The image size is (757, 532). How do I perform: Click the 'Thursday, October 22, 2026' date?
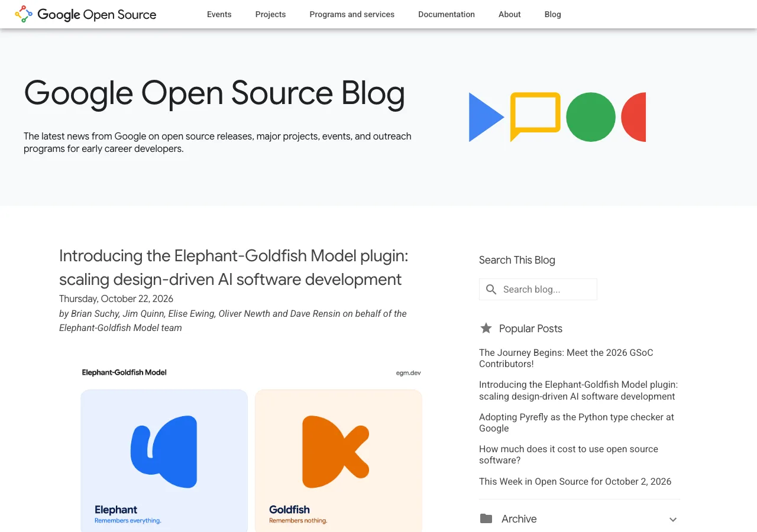(116, 299)
